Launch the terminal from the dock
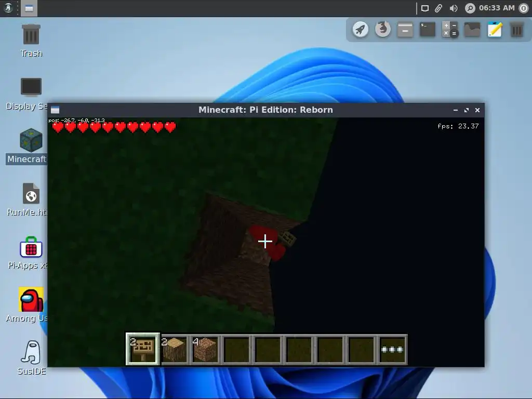The image size is (532, 399). tap(428, 29)
